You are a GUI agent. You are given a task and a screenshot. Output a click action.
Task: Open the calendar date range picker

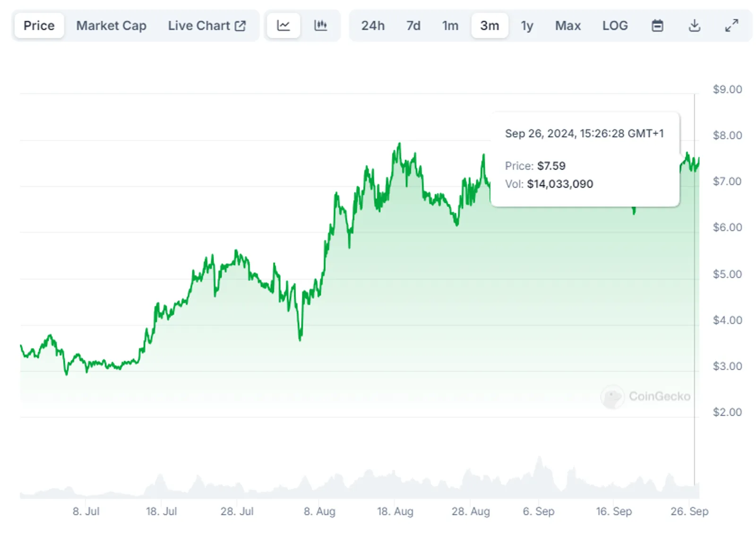[657, 26]
